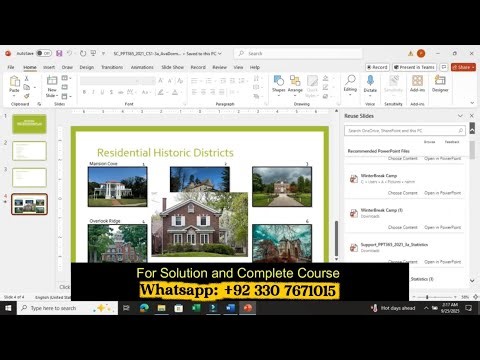Click the user account avatar
Screen dimensions: 480x360
click(x=421, y=53)
